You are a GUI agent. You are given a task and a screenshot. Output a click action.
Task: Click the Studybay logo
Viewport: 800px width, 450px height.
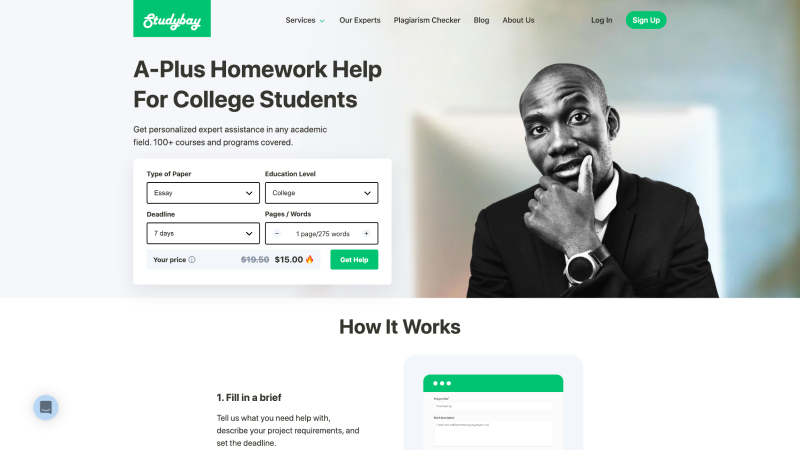pyautogui.click(x=172, y=18)
